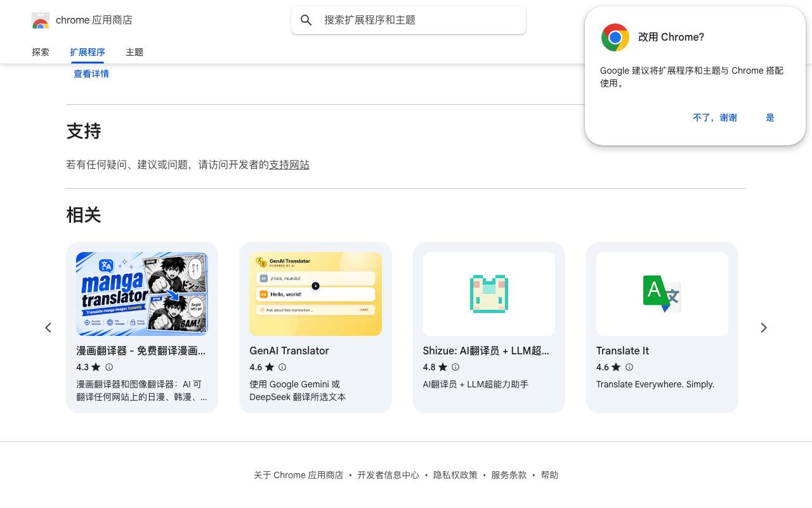Viewport: 812px width, 508px height.
Task: Open the GenAI Translator thumbnail image
Action: (x=315, y=294)
